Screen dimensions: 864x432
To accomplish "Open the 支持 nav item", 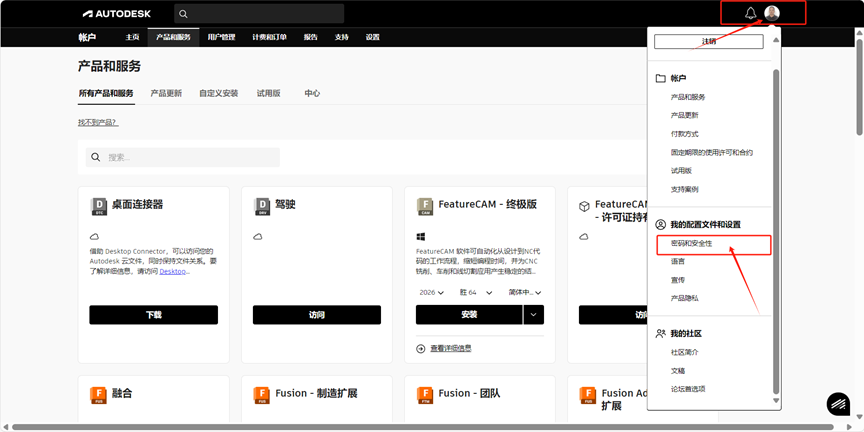I will coord(342,37).
